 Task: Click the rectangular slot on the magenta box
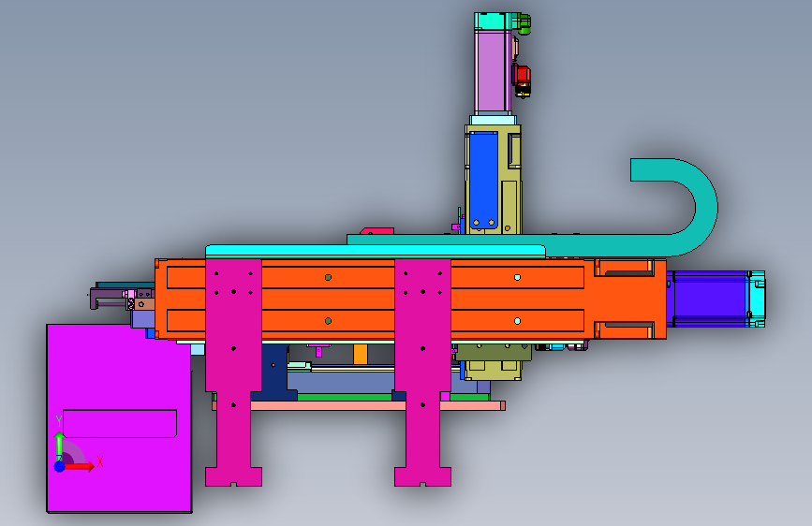(120, 423)
